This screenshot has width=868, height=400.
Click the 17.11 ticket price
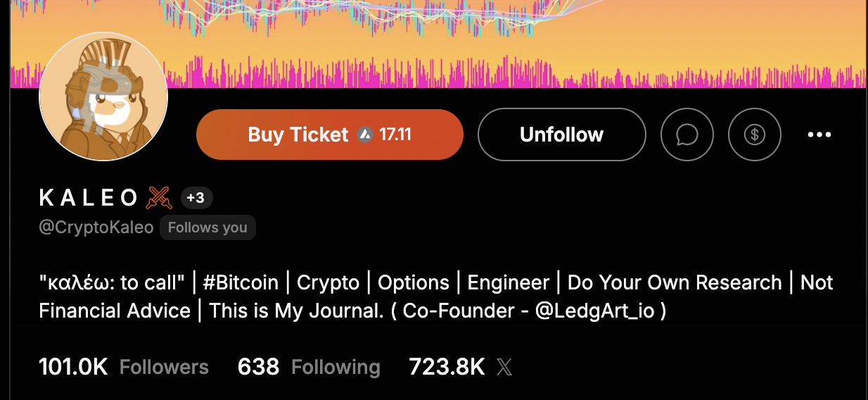point(395,135)
